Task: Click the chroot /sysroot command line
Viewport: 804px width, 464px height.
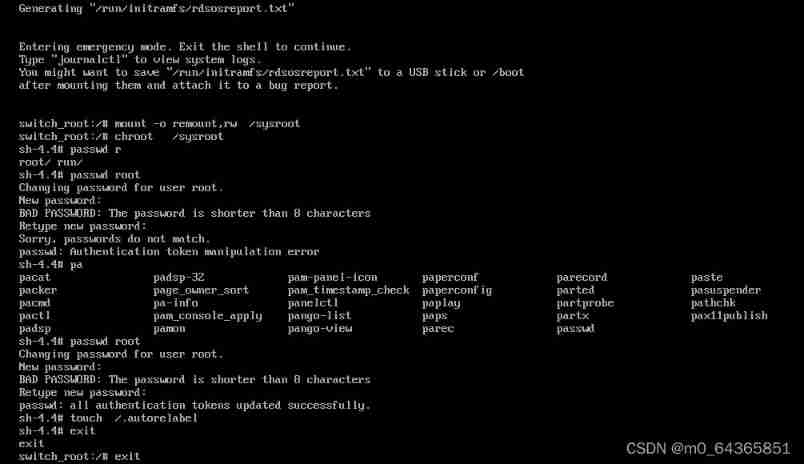Action: (x=121, y=136)
